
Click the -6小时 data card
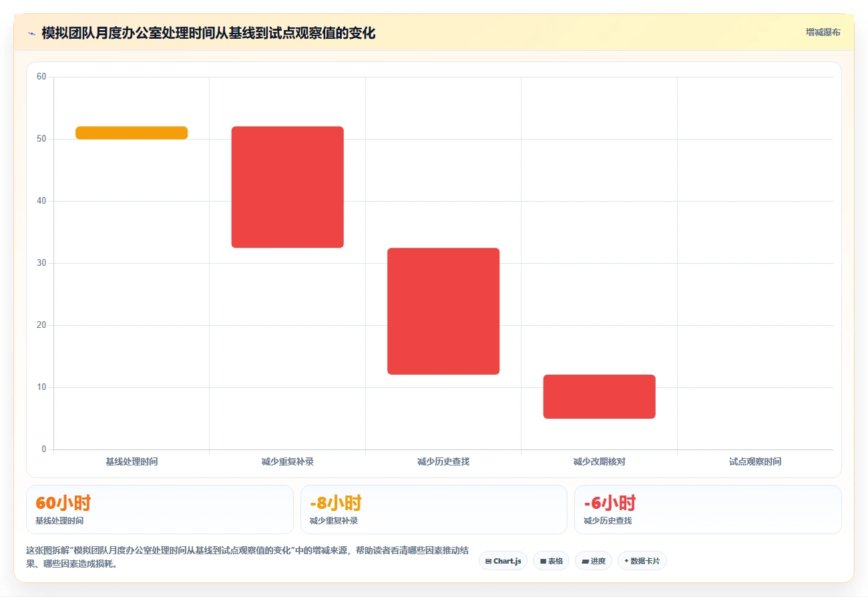point(708,510)
